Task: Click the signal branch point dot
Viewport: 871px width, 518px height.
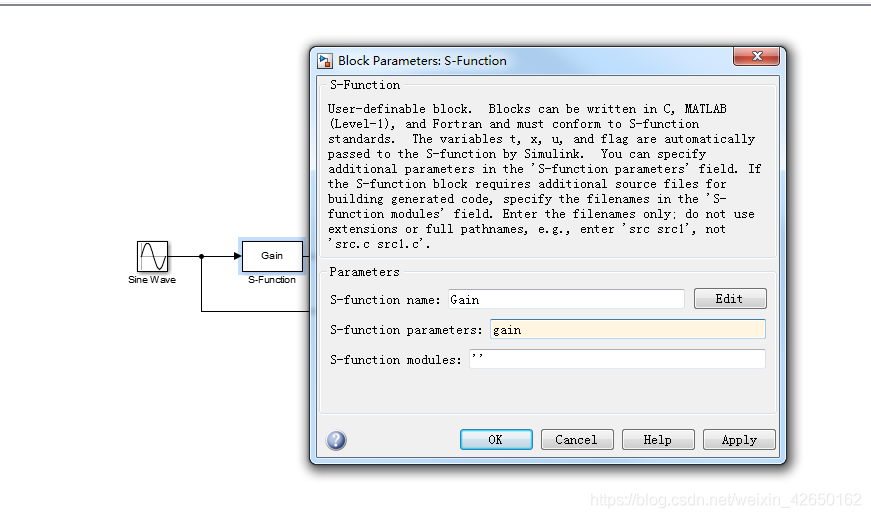Action: pyautogui.click(x=202, y=256)
